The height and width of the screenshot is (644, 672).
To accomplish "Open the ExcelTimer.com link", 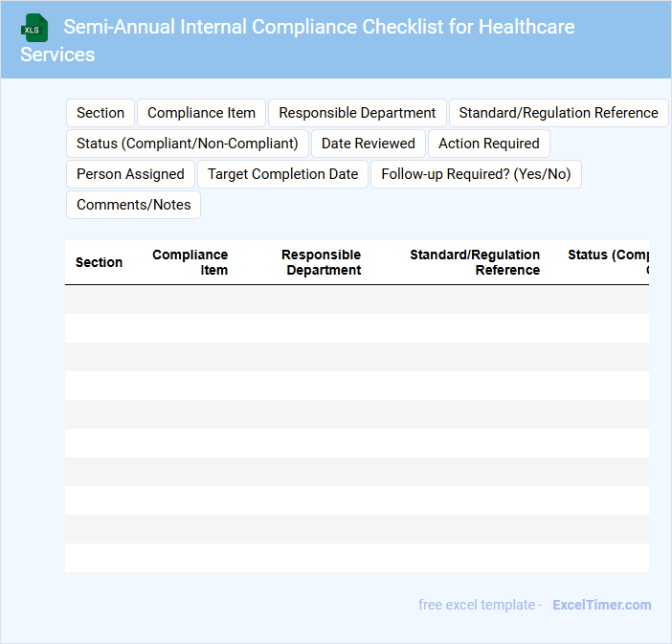I will [601, 605].
